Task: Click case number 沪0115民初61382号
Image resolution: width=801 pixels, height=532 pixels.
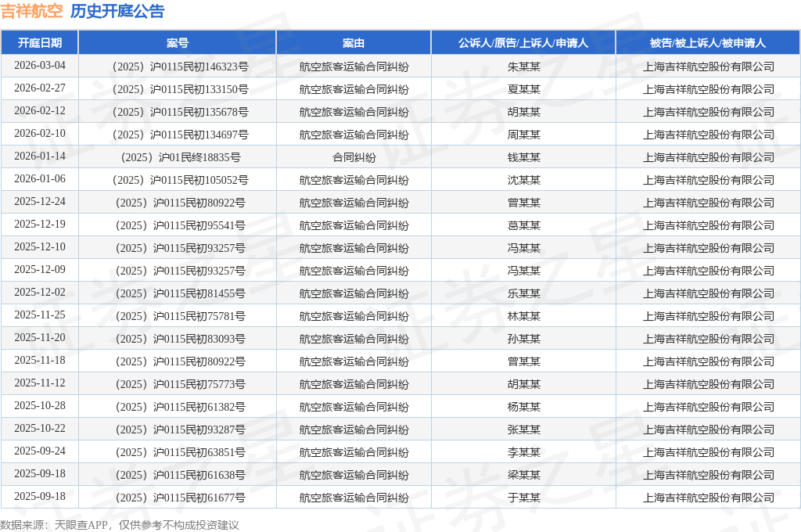Action: click(x=181, y=407)
